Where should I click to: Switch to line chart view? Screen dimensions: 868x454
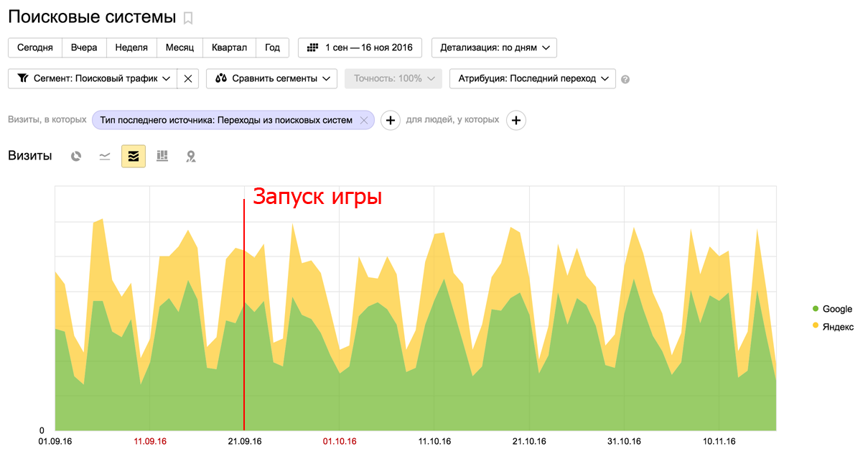[x=105, y=156]
